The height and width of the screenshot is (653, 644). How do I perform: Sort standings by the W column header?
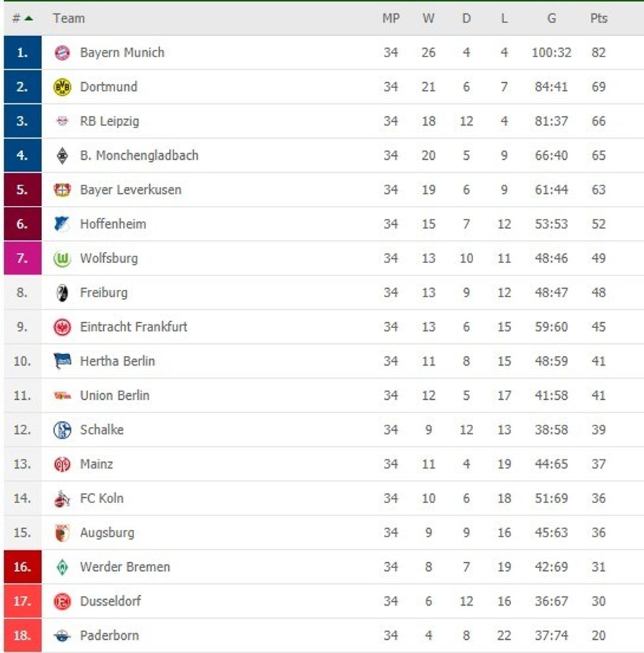(x=428, y=18)
